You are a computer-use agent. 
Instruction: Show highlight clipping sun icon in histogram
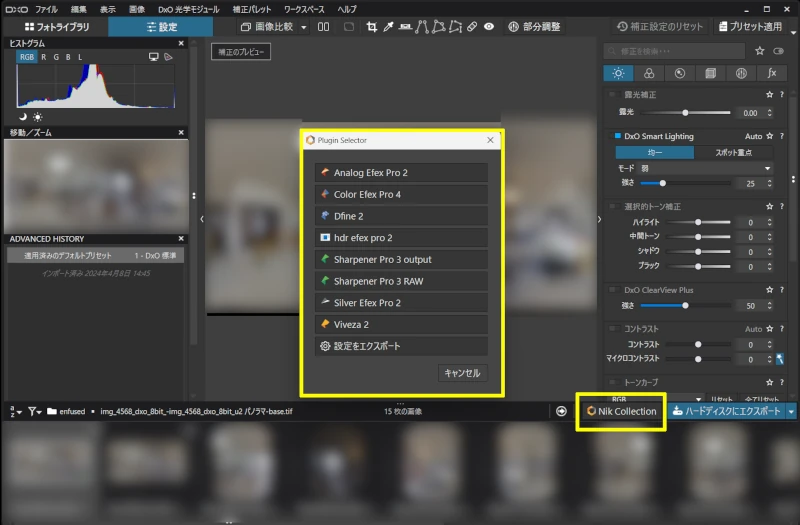37,117
